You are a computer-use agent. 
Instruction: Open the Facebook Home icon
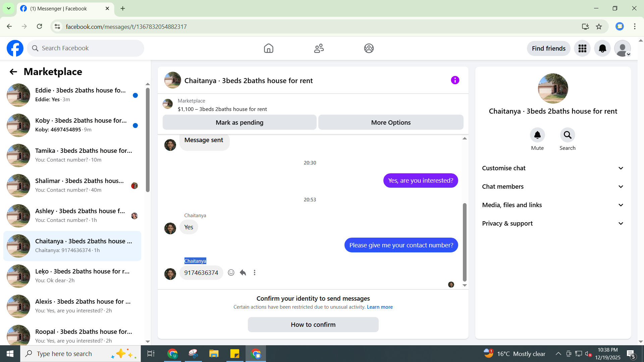pos(268,48)
